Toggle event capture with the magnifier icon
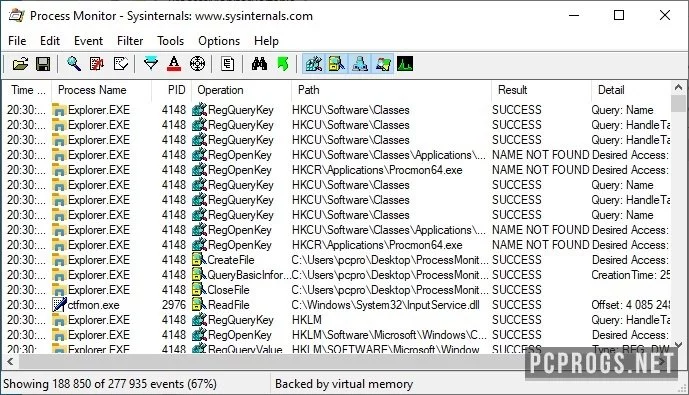689x395 pixels. [x=73, y=64]
